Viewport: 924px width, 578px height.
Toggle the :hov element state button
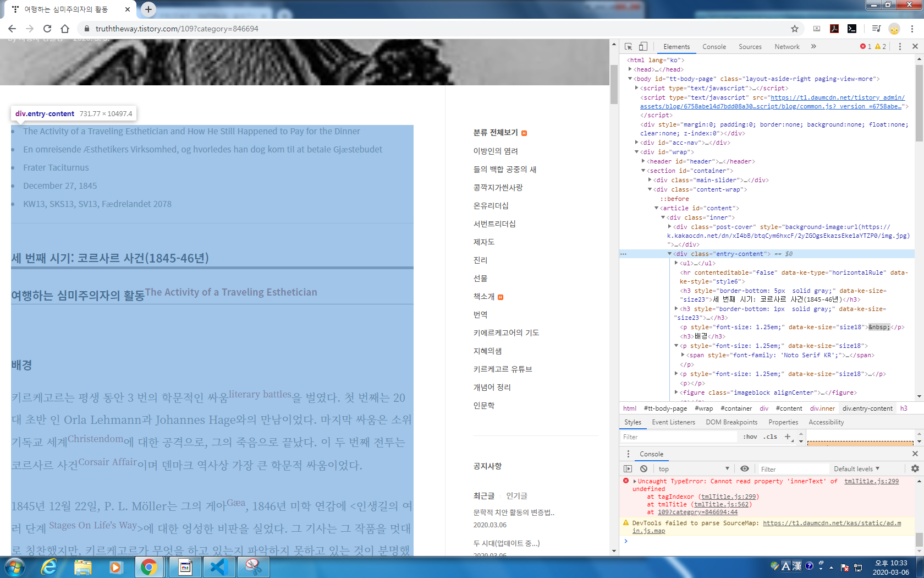pyautogui.click(x=750, y=437)
